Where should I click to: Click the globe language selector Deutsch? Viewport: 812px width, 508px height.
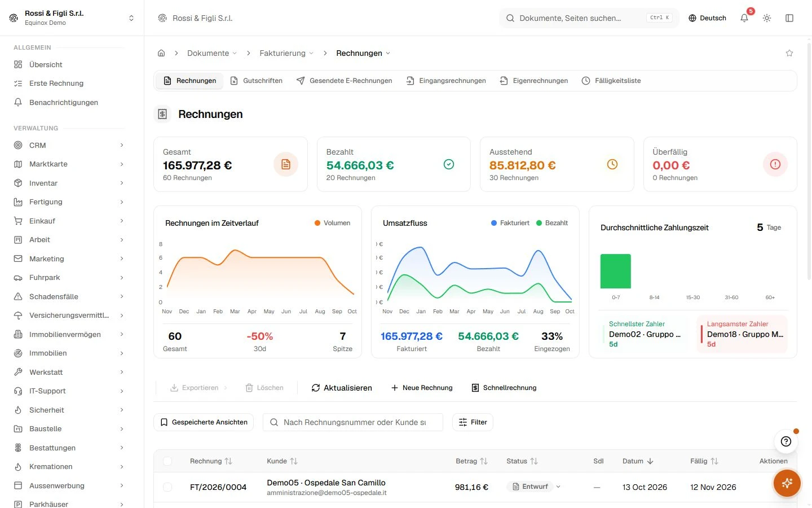707,18
